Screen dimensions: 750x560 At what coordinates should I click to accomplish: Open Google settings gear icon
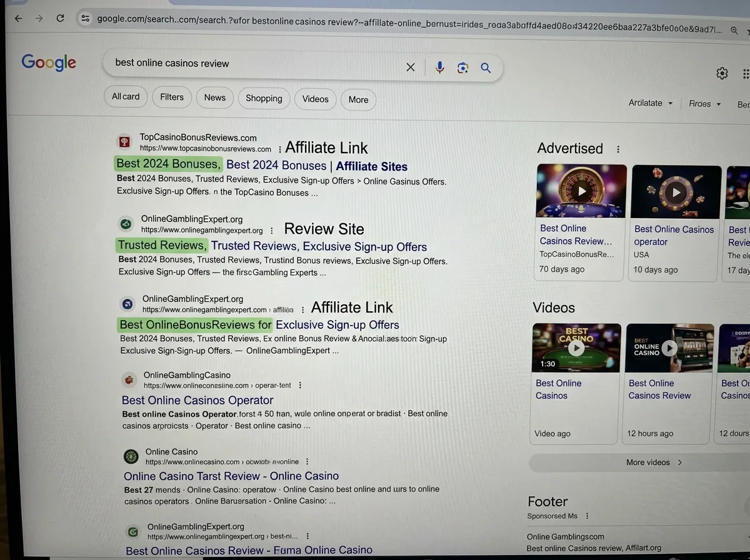pyautogui.click(x=722, y=74)
